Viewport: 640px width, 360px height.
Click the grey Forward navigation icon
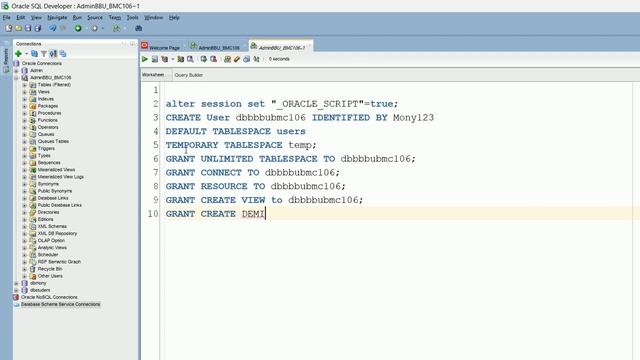tap(95, 28)
